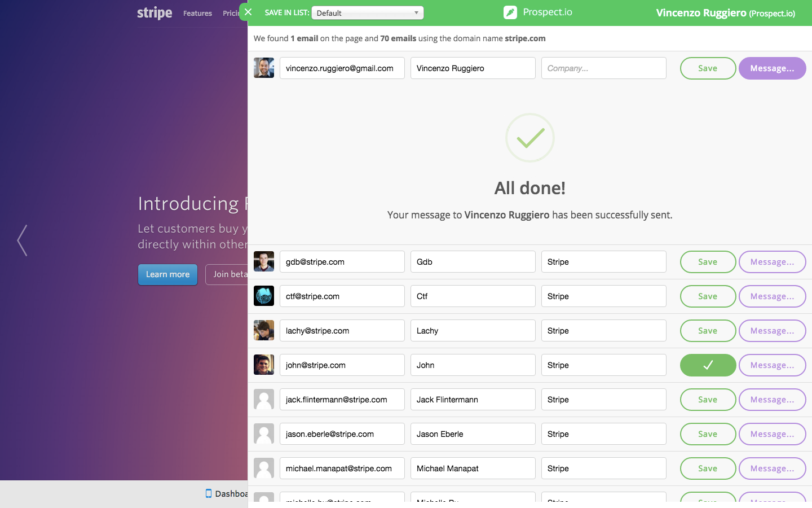This screenshot has height=508, width=812.
Task: Click the john@stripe.com avatar photo
Action: point(264,365)
